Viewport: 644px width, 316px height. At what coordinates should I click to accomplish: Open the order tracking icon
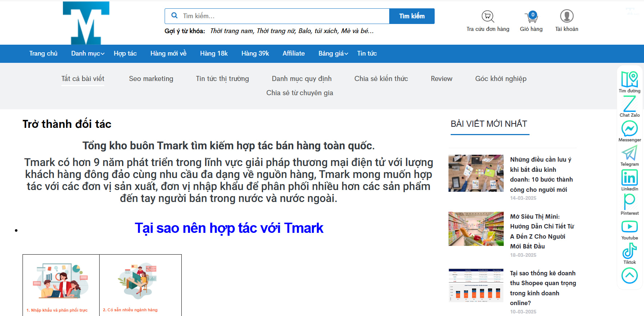pos(488,16)
